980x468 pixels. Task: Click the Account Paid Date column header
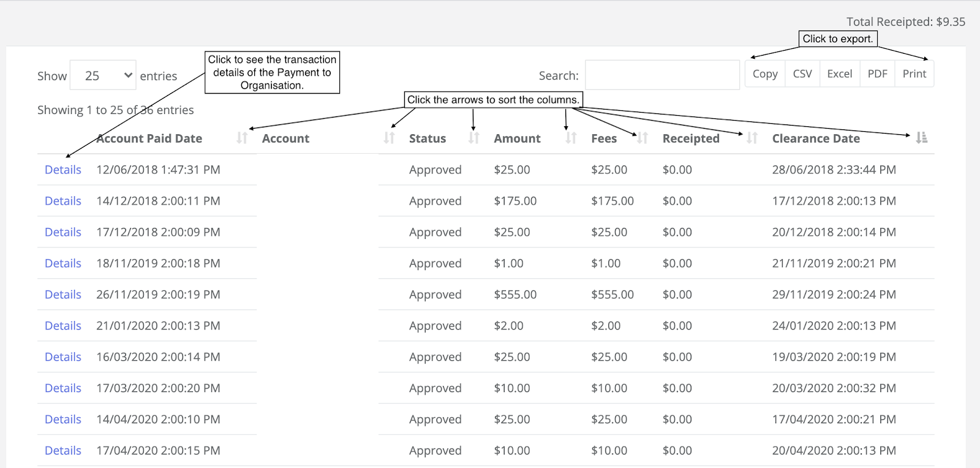[x=149, y=138]
